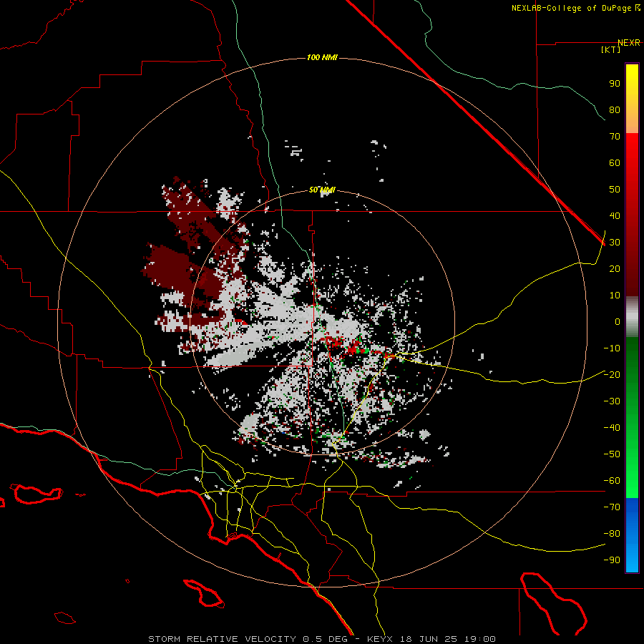Pick the gray zero-velocity segment of color bar

tap(632, 317)
